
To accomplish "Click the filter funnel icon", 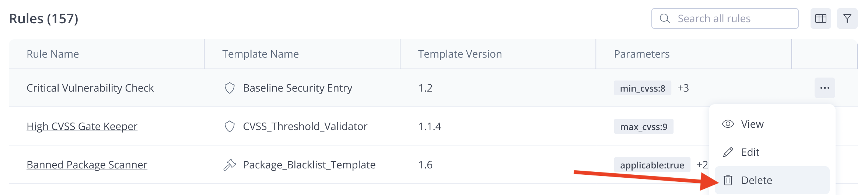I will [x=847, y=18].
